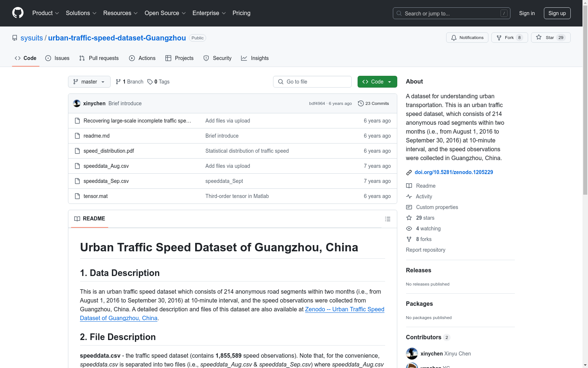Image resolution: width=588 pixels, height=368 pixels.
Task: Open the tensor.mat file
Action: click(x=96, y=196)
